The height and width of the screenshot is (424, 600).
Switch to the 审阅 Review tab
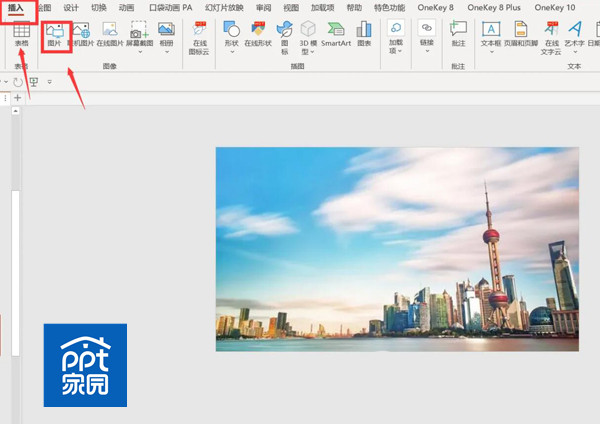(264, 8)
